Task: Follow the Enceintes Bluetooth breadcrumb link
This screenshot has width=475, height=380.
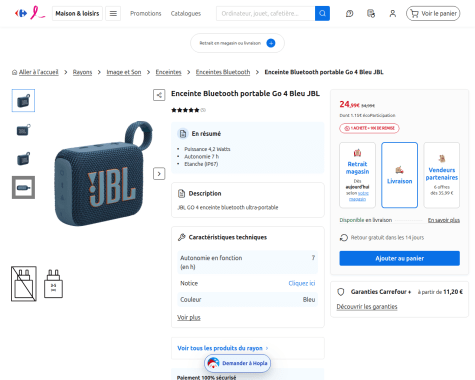Action: [x=223, y=72]
